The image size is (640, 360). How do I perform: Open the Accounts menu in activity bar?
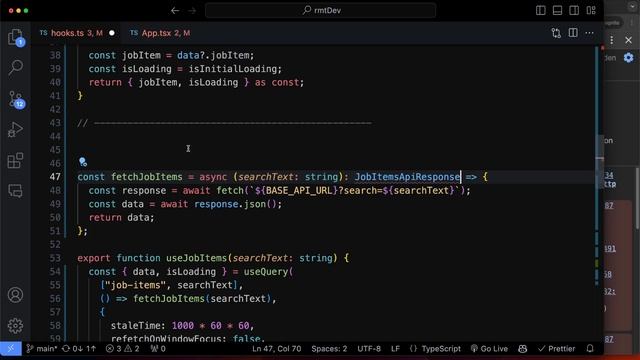pos(16,295)
